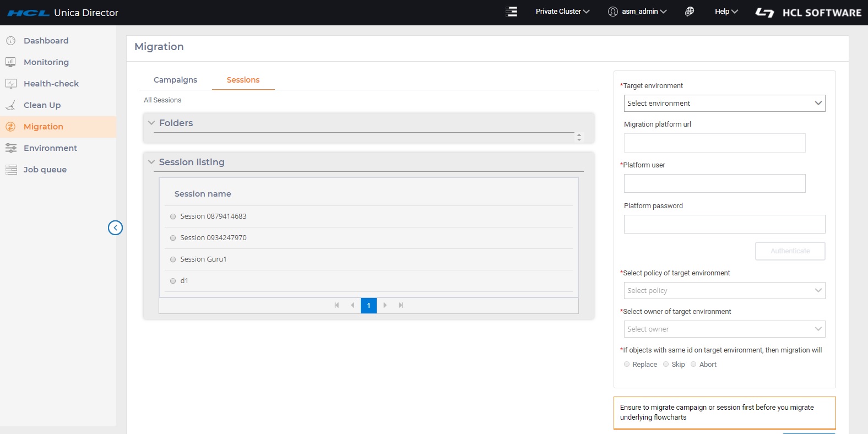Collapse sidebar with the arrow circle button

tap(115, 227)
